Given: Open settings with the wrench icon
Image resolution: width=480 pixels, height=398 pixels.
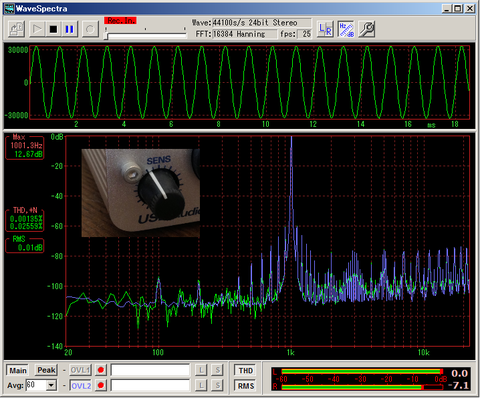Looking at the screenshot, I should 367,29.
